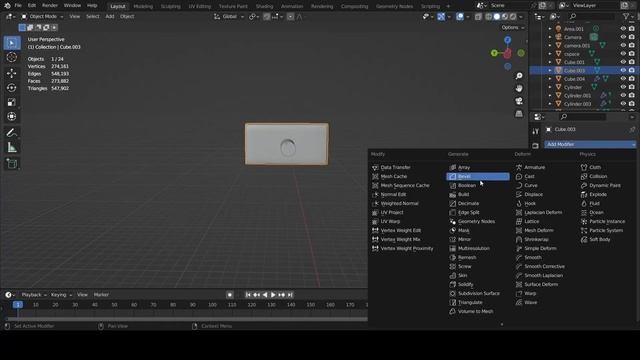This screenshot has height=360, width=640.
Task: Click the Z axis gizmo circle
Action: point(507,40)
